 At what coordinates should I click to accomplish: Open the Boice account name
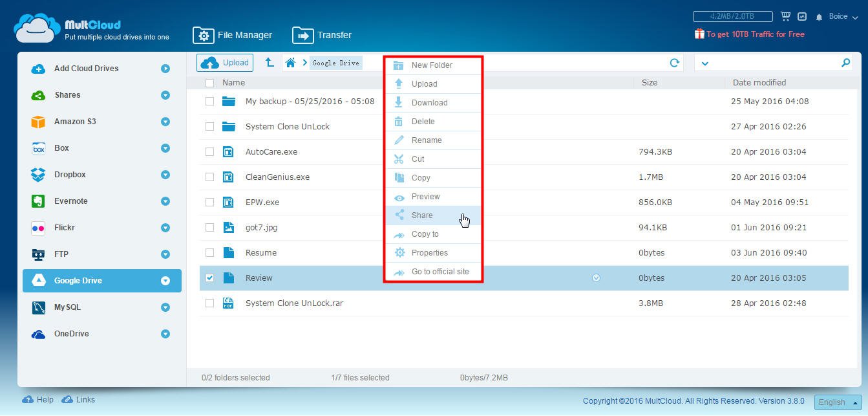[838, 16]
